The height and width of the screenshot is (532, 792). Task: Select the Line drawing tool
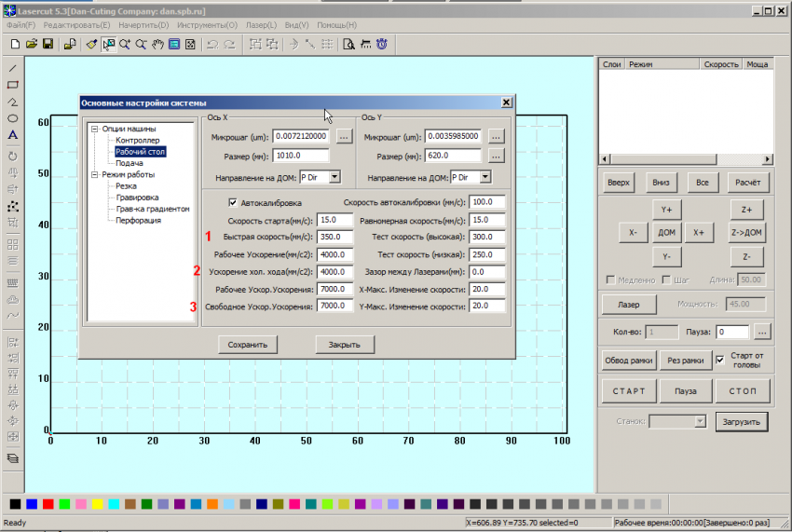[13, 68]
